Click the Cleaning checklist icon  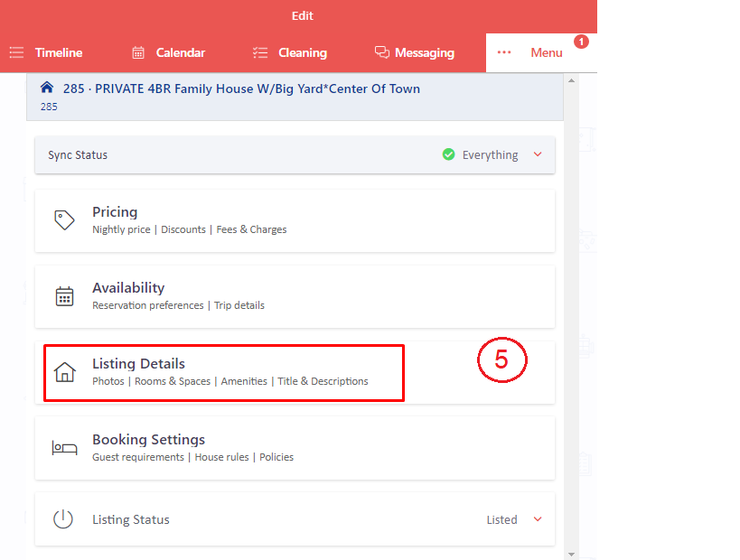point(260,52)
